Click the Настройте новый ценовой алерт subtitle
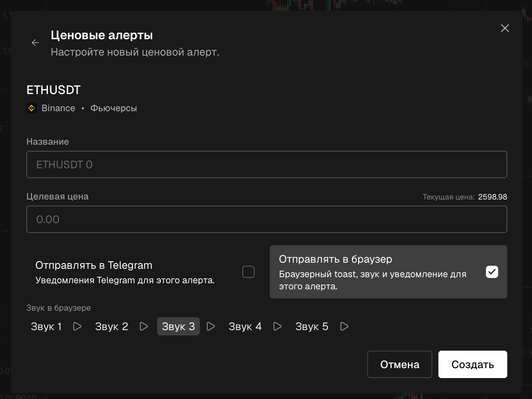This screenshot has width=532, height=399. (x=135, y=52)
